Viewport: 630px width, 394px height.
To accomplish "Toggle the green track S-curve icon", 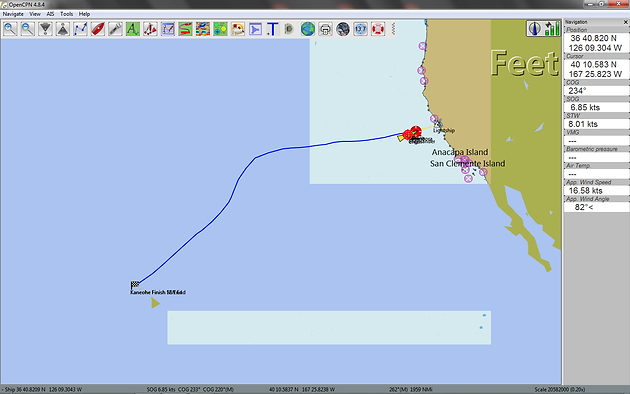I will coord(185,29).
